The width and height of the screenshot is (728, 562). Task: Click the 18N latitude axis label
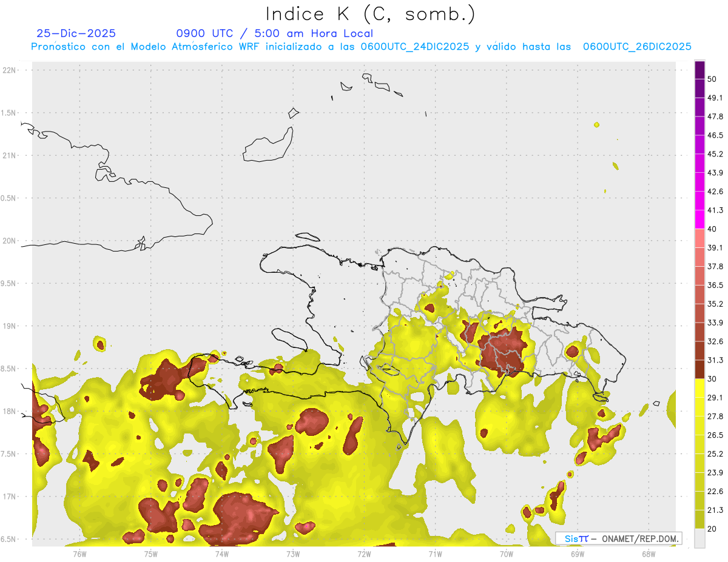click(x=10, y=411)
